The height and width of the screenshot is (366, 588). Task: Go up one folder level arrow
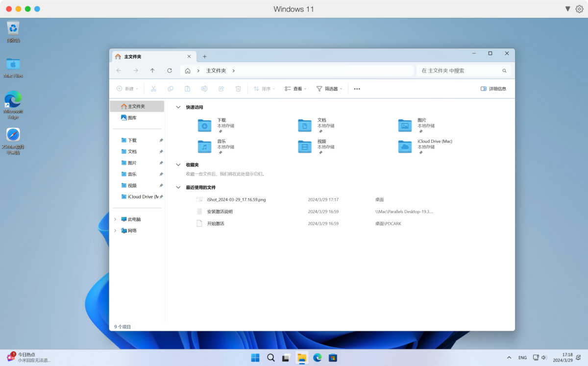pyautogui.click(x=152, y=71)
